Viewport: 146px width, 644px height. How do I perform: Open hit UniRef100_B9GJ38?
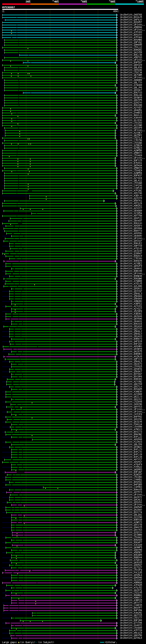point(131,55)
